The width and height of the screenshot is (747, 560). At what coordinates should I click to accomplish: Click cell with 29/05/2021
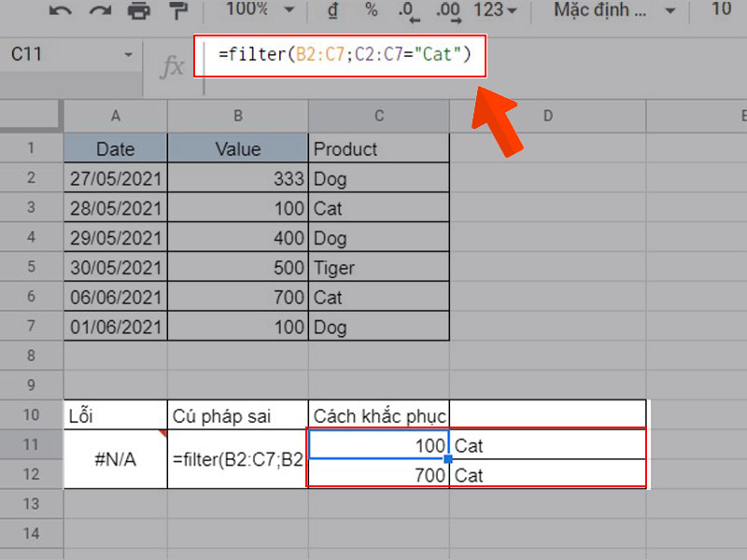click(115, 237)
